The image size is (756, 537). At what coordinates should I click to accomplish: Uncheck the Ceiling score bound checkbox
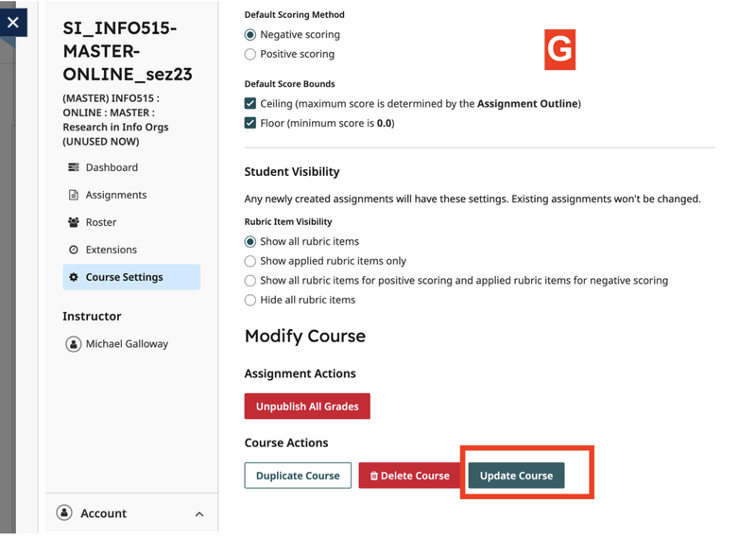[x=250, y=103]
